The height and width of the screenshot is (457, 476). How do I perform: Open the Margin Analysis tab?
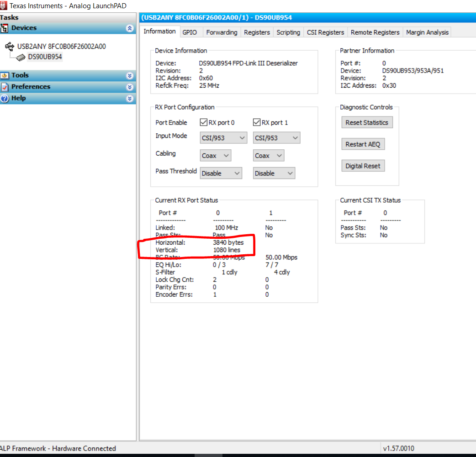pyautogui.click(x=427, y=32)
